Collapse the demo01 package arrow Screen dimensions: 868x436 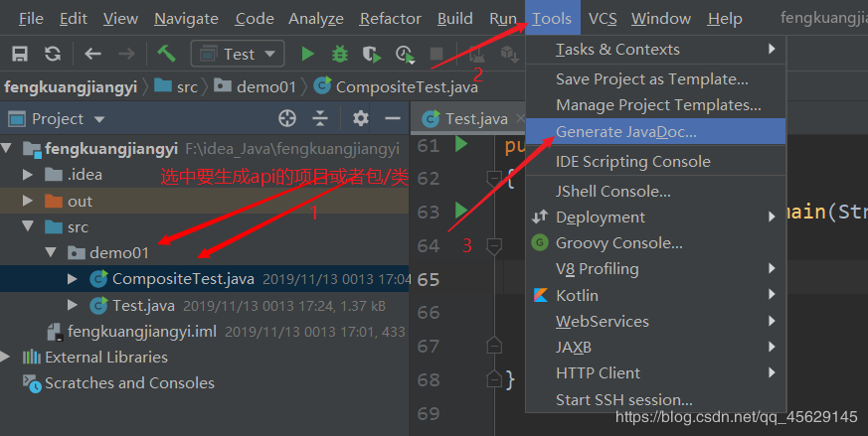51,252
